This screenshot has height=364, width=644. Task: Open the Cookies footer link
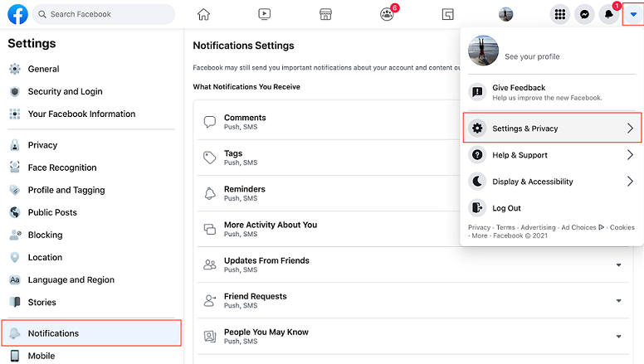point(622,227)
